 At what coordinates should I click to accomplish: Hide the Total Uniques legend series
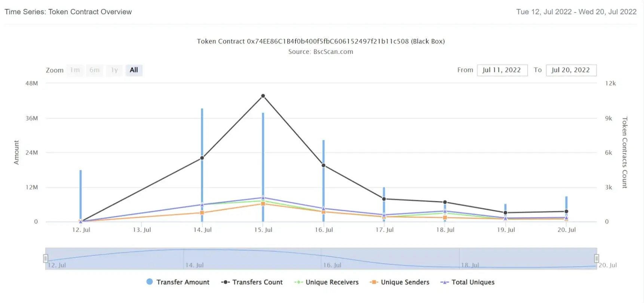coord(467,282)
